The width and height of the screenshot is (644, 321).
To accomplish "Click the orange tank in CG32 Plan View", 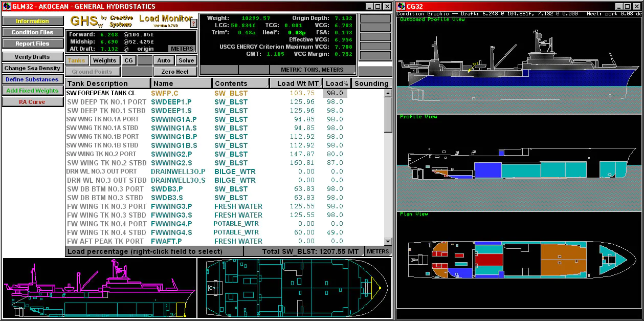I will click(563, 259).
